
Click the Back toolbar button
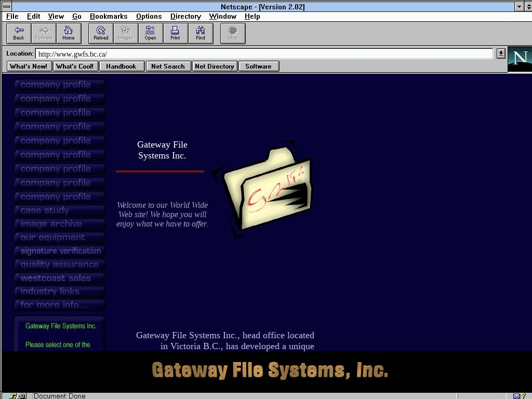(19, 33)
